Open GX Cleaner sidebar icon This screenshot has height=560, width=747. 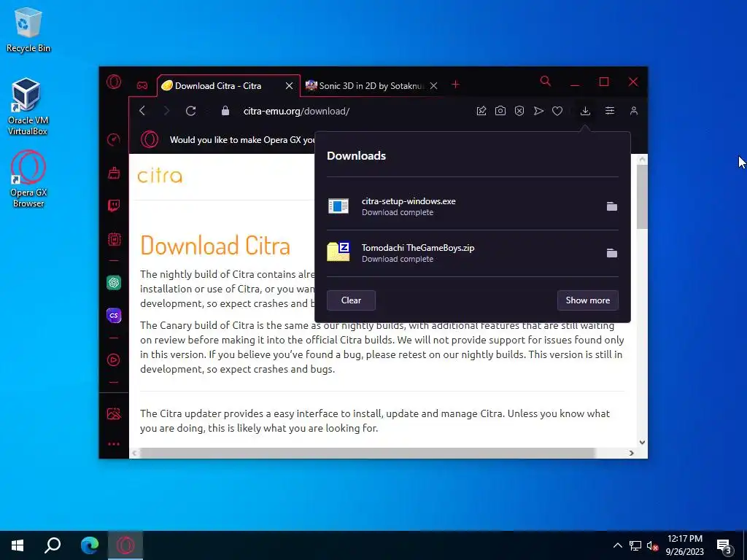click(113, 172)
